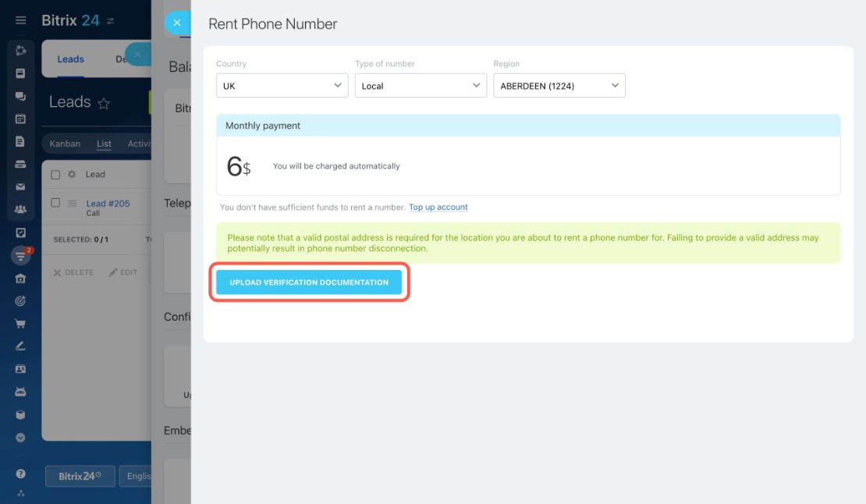
Task: Open the Documents page icon in sidebar
Action: click(20, 141)
